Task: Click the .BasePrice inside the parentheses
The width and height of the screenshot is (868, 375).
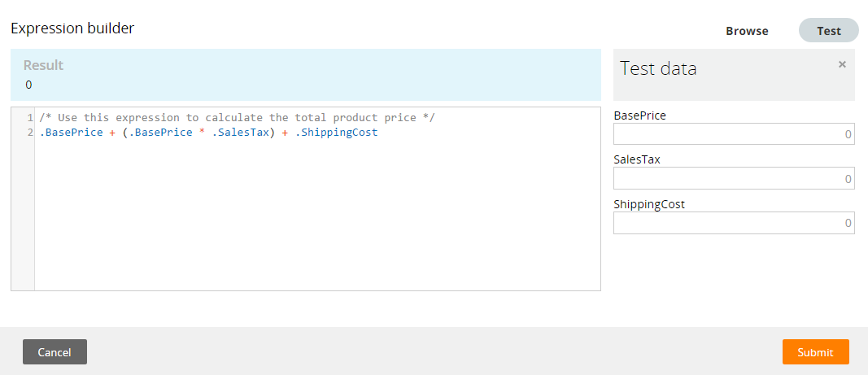Action: pos(160,133)
